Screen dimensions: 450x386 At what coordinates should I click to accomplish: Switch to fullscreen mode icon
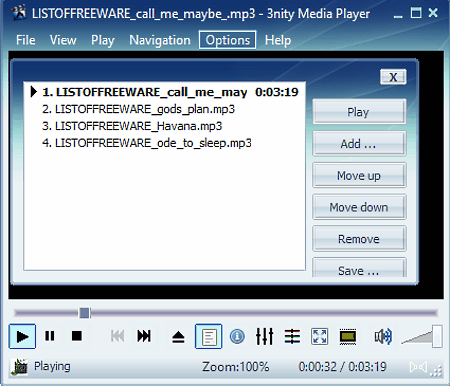coord(320,336)
